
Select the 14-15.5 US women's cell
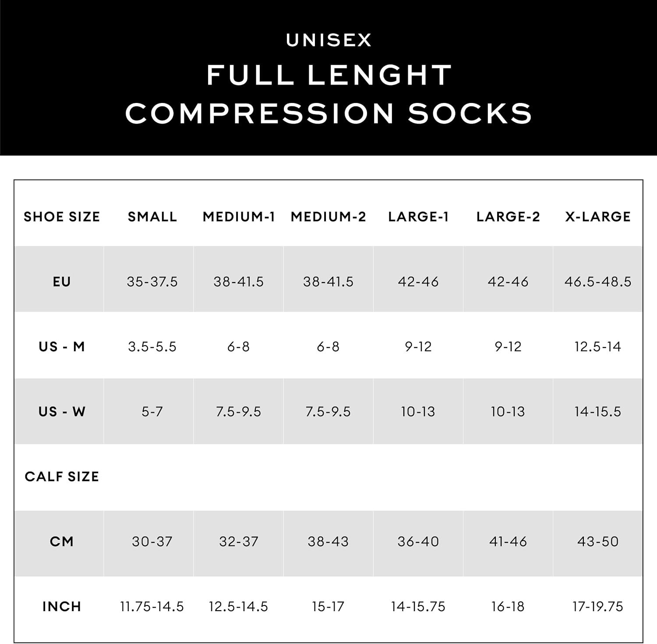[x=598, y=412]
